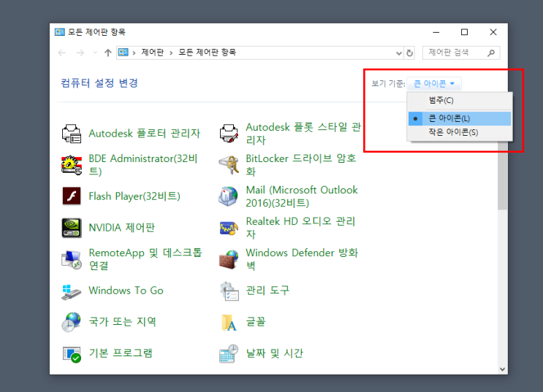543x392 pixels.
Task: Click the scrollbar down arrow
Action: tap(503, 369)
